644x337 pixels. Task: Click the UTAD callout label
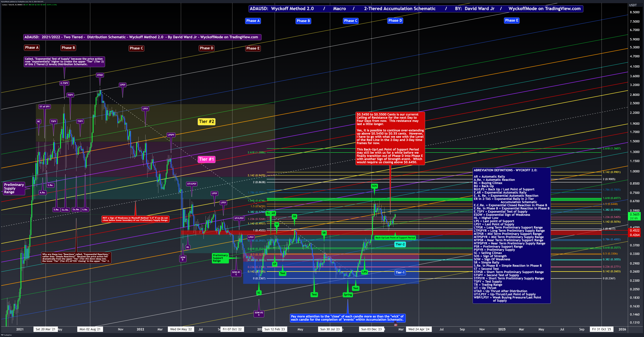(100, 75)
